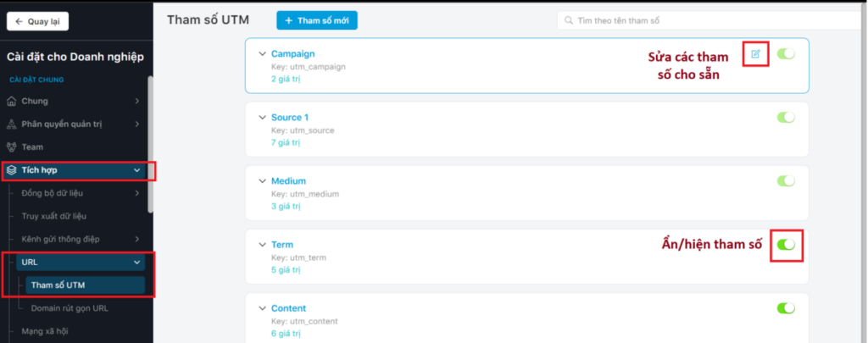
Task: Expand the Medium parameter chevron
Action: (x=262, y=181)
